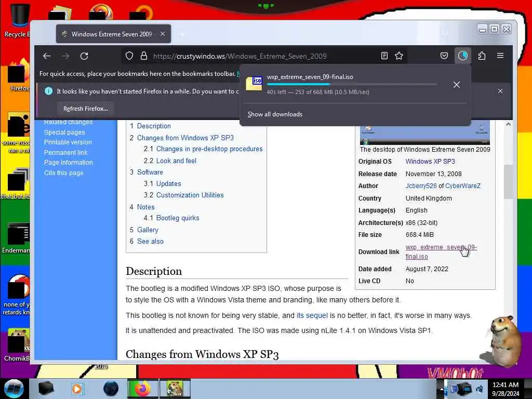This screenshot has height=399, width=532.
Task: Open the Pocket save icon
Action: (444, 56)
